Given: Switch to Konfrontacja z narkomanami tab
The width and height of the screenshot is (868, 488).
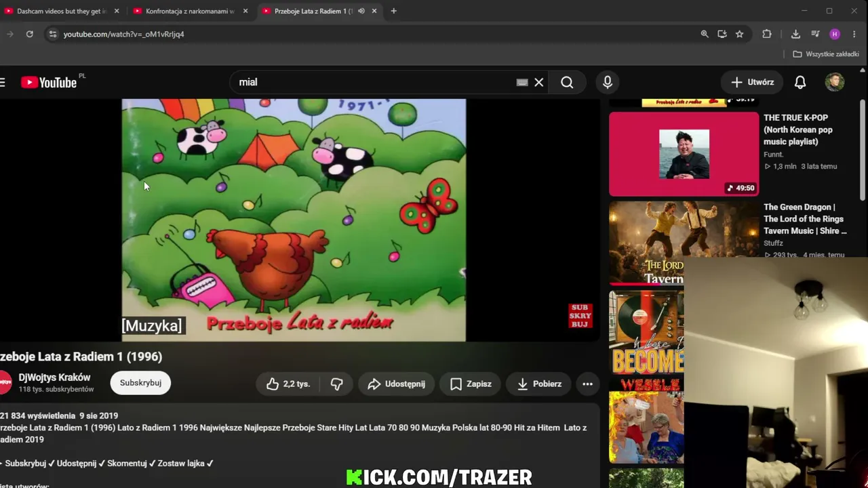Looking at the screenshot, I should [191, 11].
